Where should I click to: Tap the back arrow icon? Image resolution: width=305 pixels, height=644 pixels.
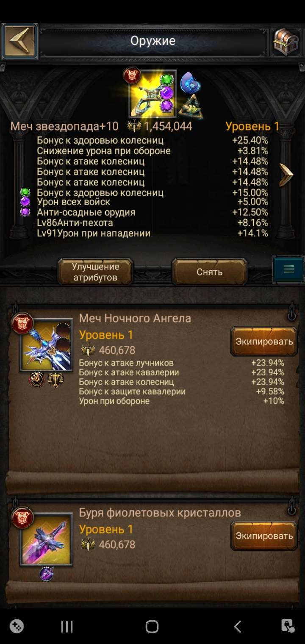click(x=19, y=41)
